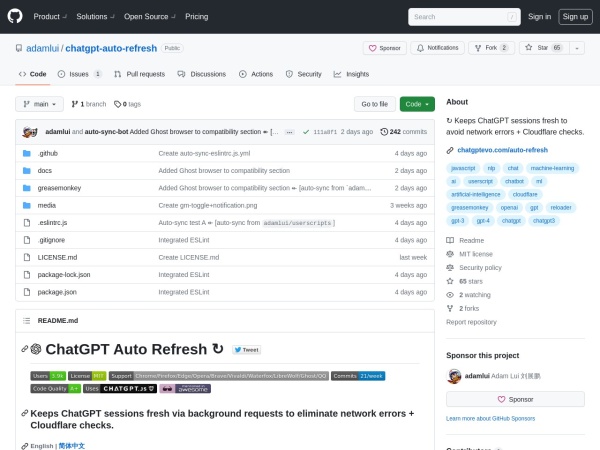Open the Insights tab
Image resolution: width=600 pixels, height=450 pixels.
click(x=351, y=74)
